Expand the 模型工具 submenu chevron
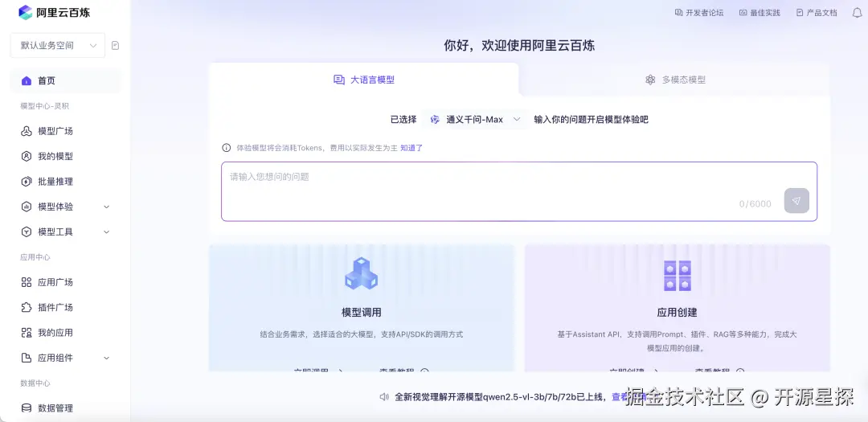This screenshot has height=422, width=868. pos(107,232)
